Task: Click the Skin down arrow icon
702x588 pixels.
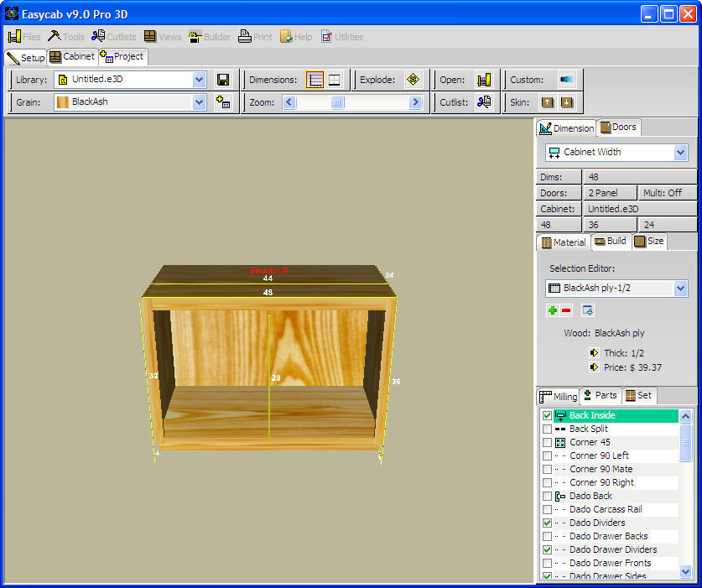Action: [x=567, y=102]
